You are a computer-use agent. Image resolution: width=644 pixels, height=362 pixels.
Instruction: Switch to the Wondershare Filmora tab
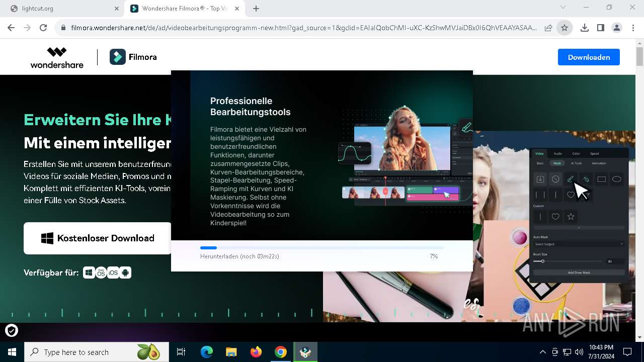tap(185, 9)
